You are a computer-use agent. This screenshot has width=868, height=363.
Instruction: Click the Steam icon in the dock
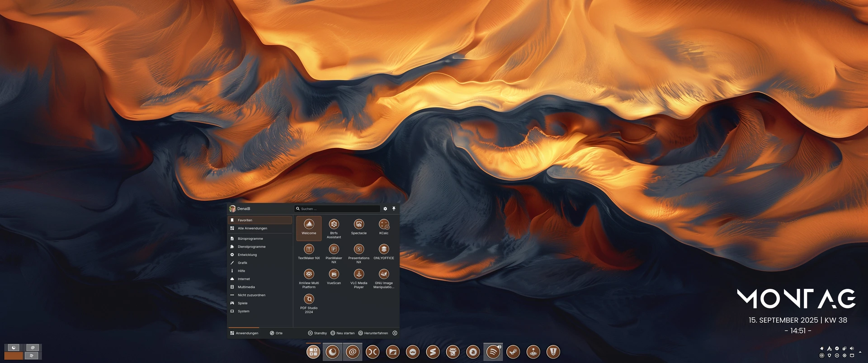[513, 352]
